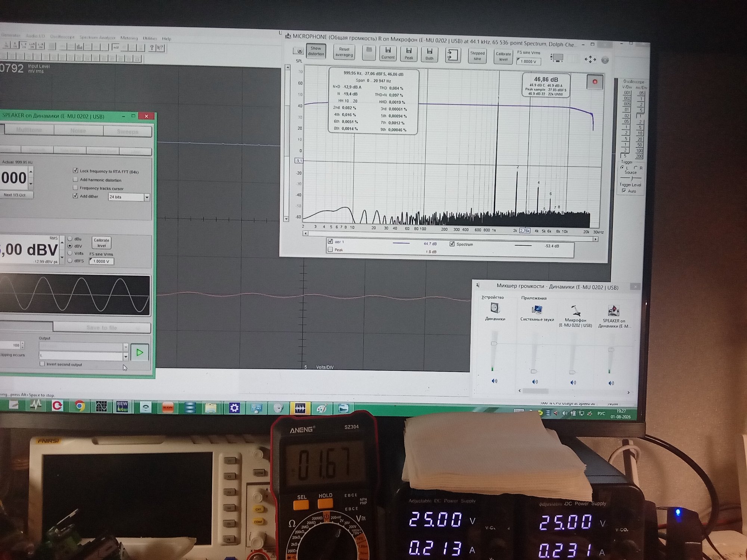Select trigger source R radio button
747x560 pixels.
coord(636,168)
